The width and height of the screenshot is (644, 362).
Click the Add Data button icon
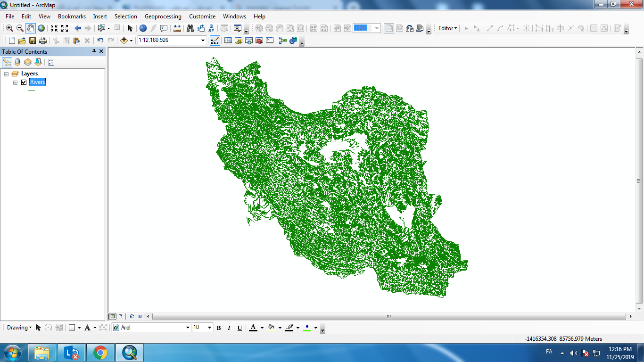click(x=124, y=41)
